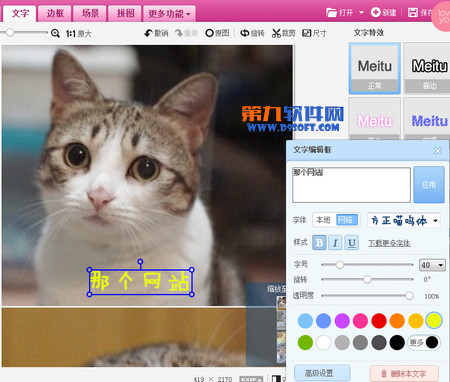Select the 裁剪 scissors tool
The height and width of the screenshot is (382, 450).
[x=283, y=33]
